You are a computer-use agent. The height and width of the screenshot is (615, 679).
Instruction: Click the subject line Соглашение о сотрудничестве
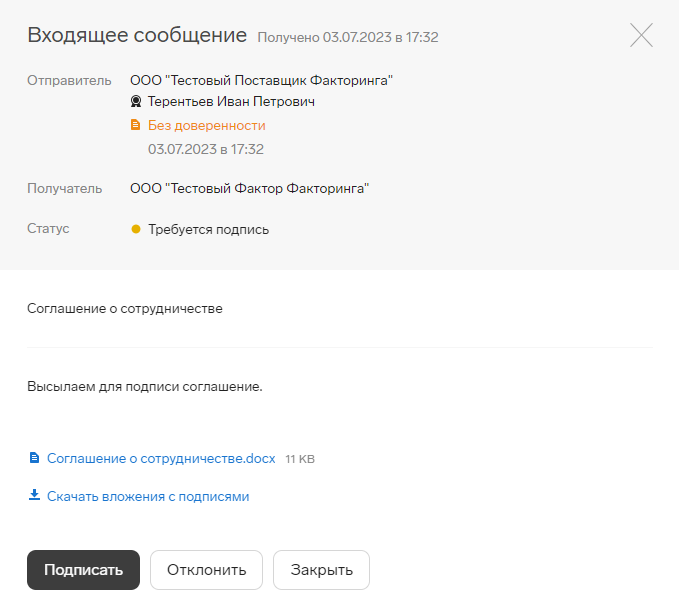[125, 308]
